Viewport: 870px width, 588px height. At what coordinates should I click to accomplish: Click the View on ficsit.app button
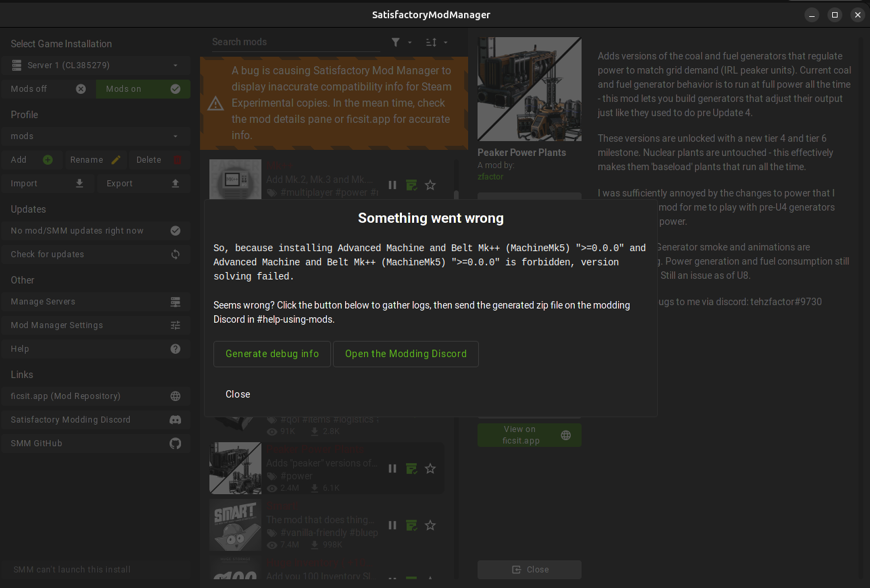530,435
